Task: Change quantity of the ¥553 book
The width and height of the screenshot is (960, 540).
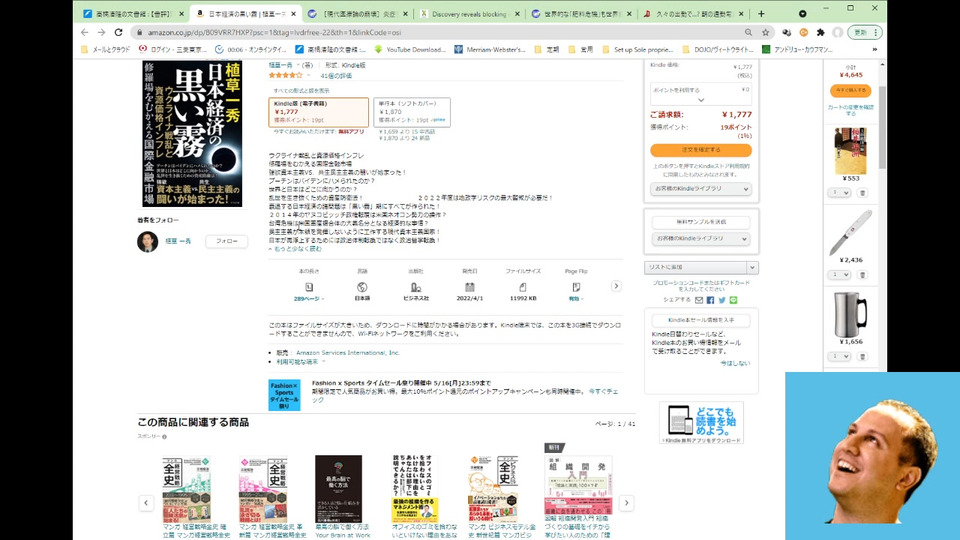Action: tap(839, 193)
